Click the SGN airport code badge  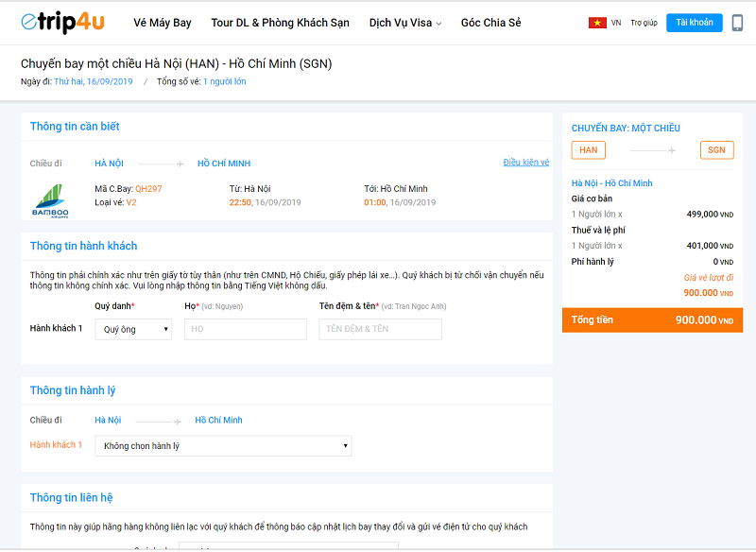click(x=716, y=150)
